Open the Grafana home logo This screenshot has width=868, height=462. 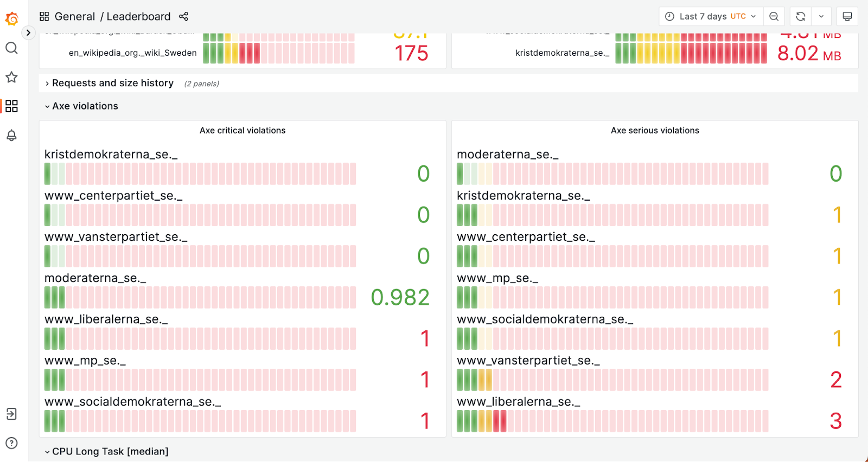pos(12,19)
